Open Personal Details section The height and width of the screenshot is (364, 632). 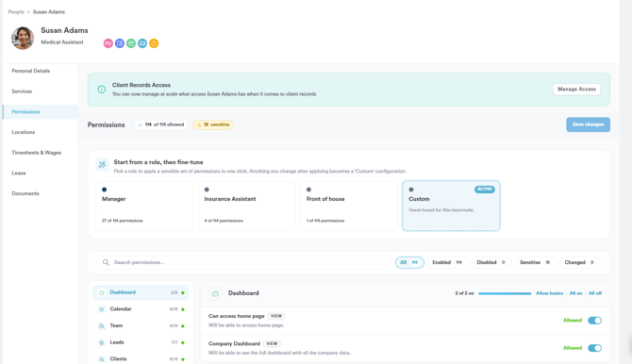pos(41,71)
